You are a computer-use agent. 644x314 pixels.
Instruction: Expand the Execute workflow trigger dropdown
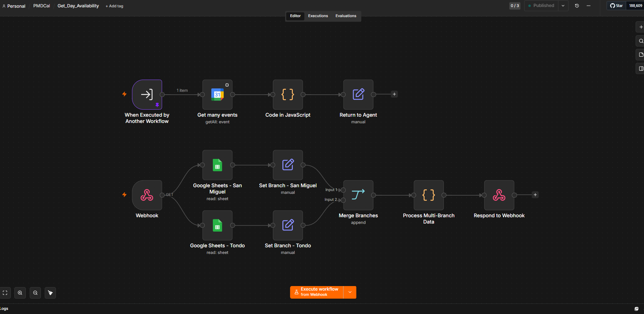pos(350,292)
